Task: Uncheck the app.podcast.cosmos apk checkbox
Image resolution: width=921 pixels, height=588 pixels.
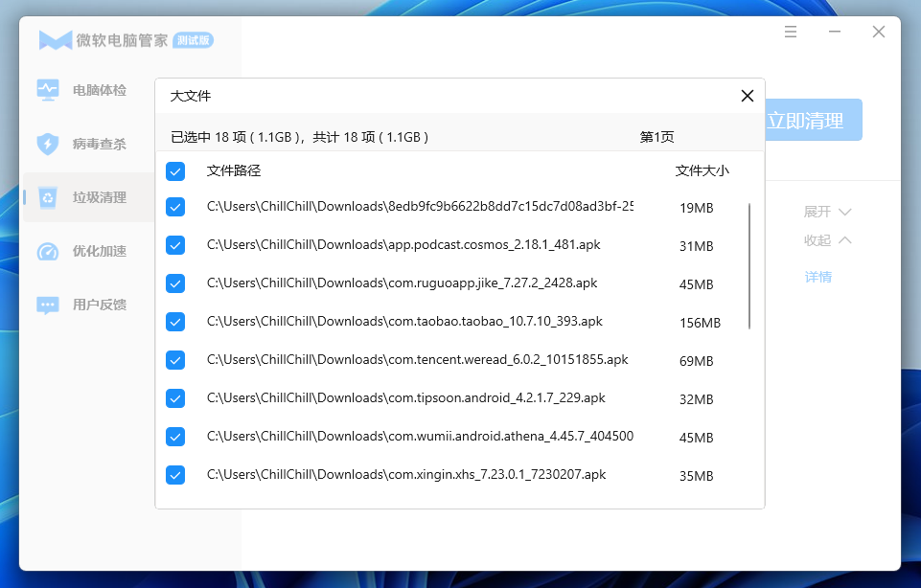Action: pos(175,245)
